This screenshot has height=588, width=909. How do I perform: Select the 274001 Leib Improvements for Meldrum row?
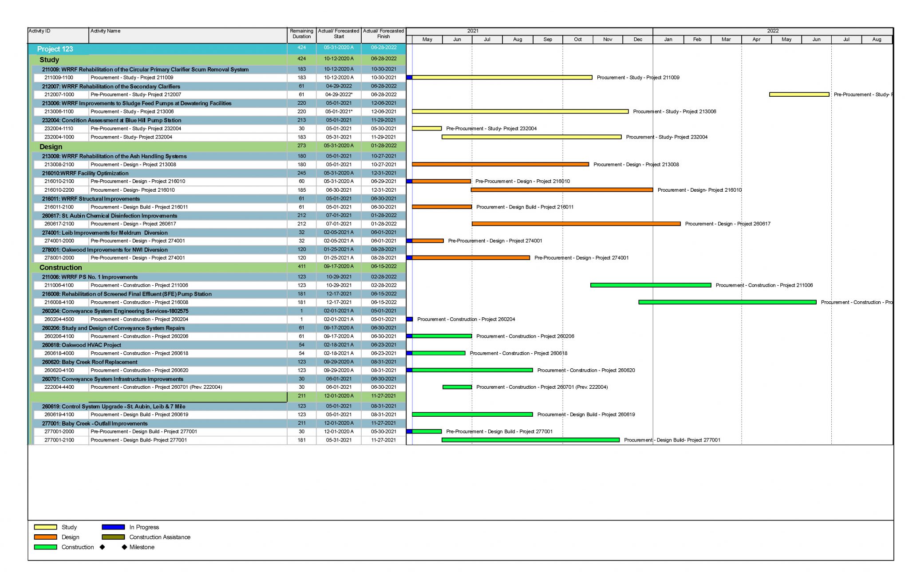coord(219,233)
